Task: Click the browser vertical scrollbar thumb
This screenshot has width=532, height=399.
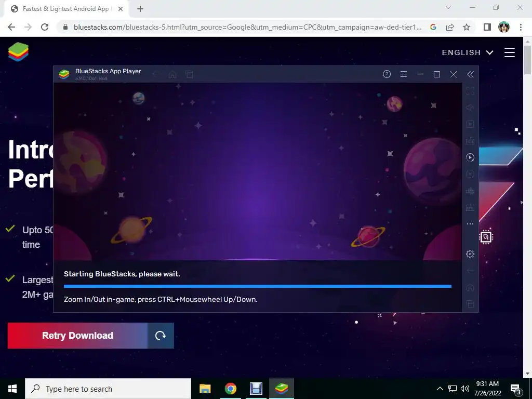Action: pos(527,59)
